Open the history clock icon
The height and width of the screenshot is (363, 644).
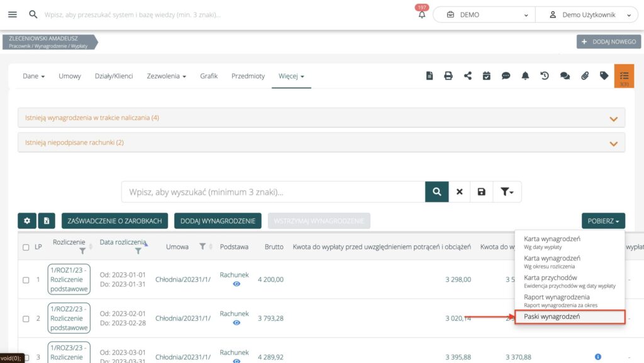tap(545, 76)
